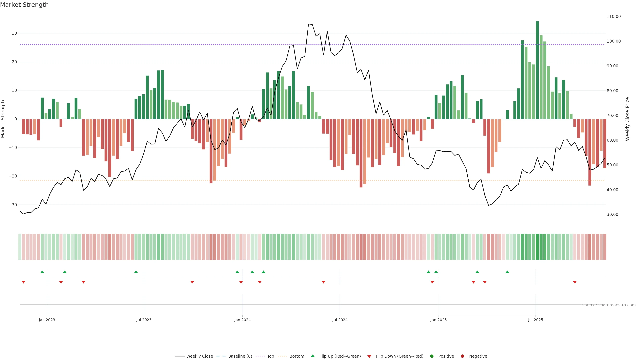Image resolution: width=644 pixels, height=362 pixels.
Task: Click the last red flip-down marker in late 2025
Action: point(575,282)
